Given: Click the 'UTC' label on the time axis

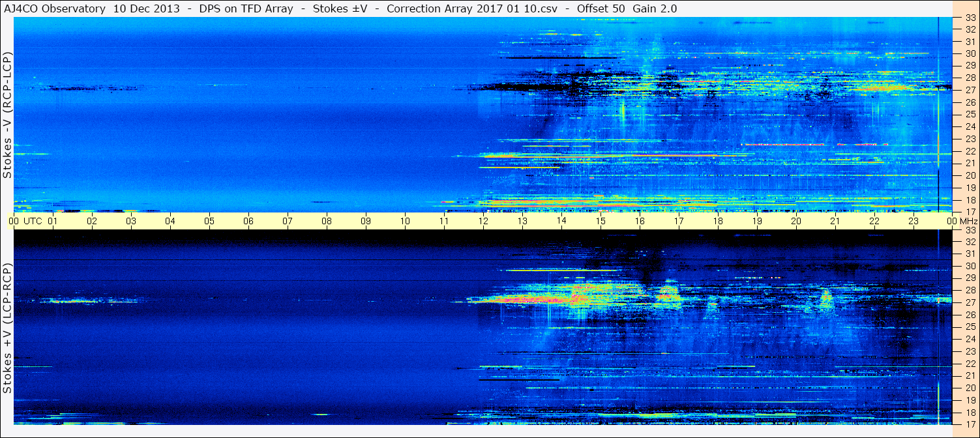Looking at the screenshot, I should click(x=33, y=221).
